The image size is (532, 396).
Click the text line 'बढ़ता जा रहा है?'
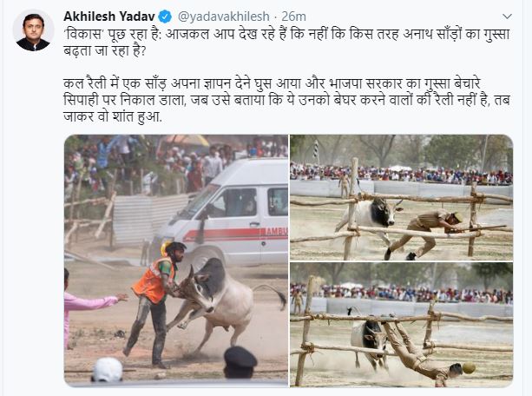(x=104, y=50)
